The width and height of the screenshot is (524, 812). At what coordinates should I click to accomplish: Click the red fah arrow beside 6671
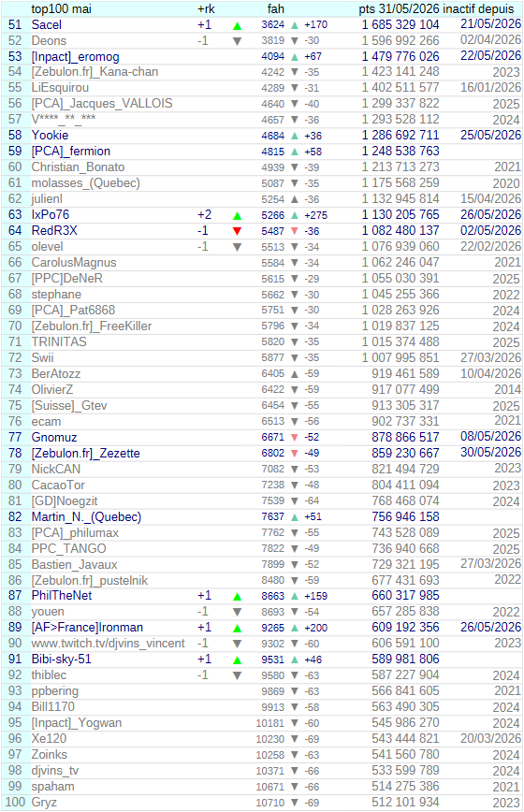(x=295, y=438)
